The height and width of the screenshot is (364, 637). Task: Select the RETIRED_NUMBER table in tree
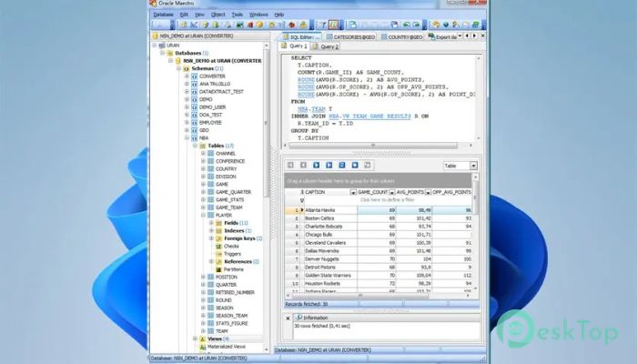[235, 292]
